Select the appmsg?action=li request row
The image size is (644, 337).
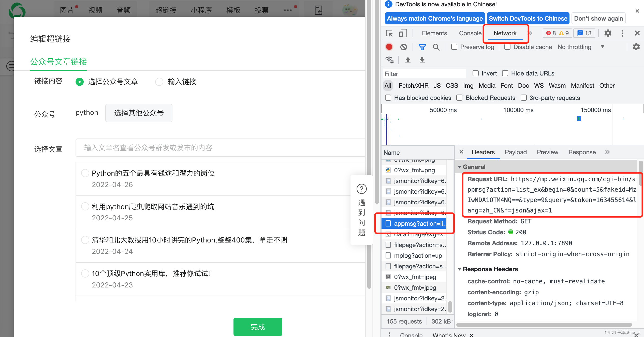pyautogui.click(x=414, y=224)
